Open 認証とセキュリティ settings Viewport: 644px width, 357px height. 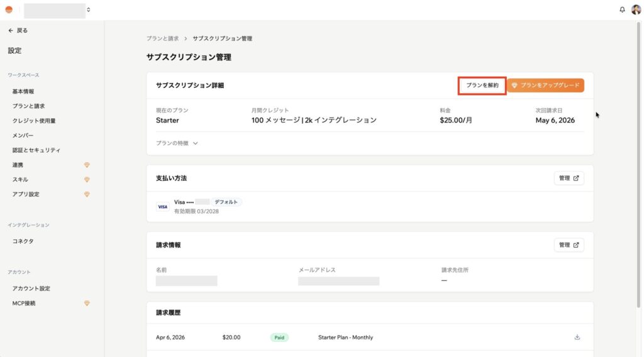[36, 150]
